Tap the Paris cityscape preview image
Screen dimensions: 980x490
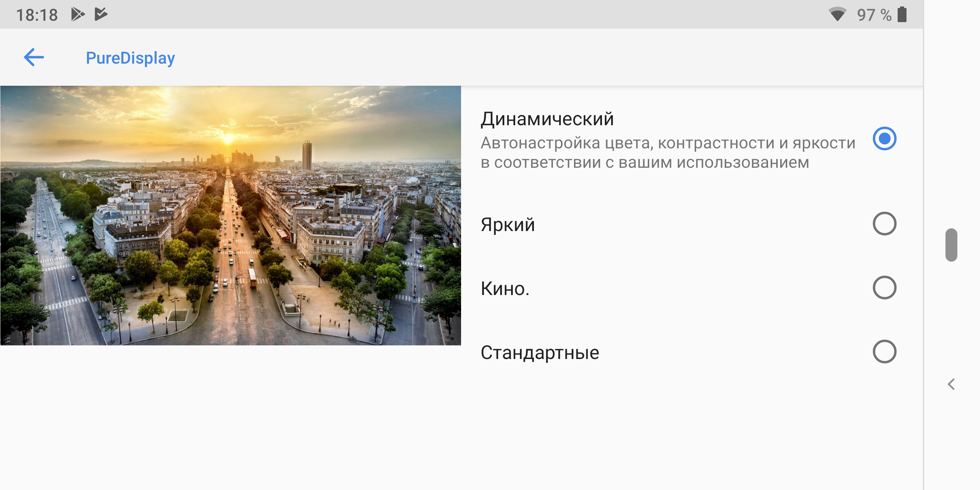coord(231,215)
